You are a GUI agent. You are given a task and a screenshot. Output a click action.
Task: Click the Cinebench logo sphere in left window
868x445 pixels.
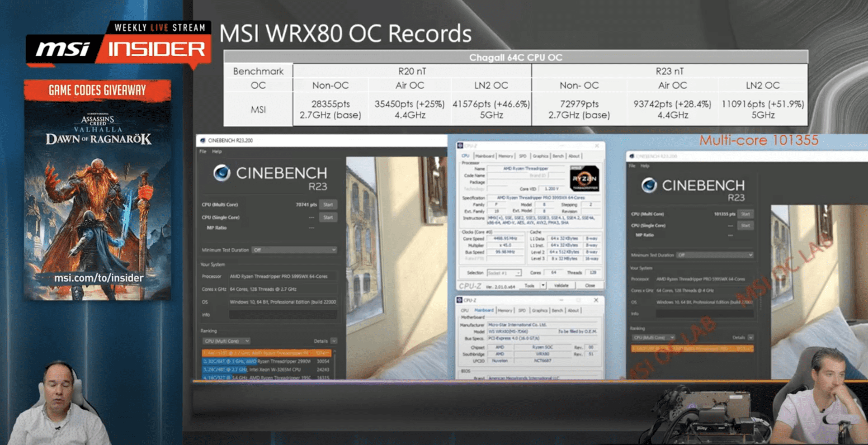click(x=222, y=173)
